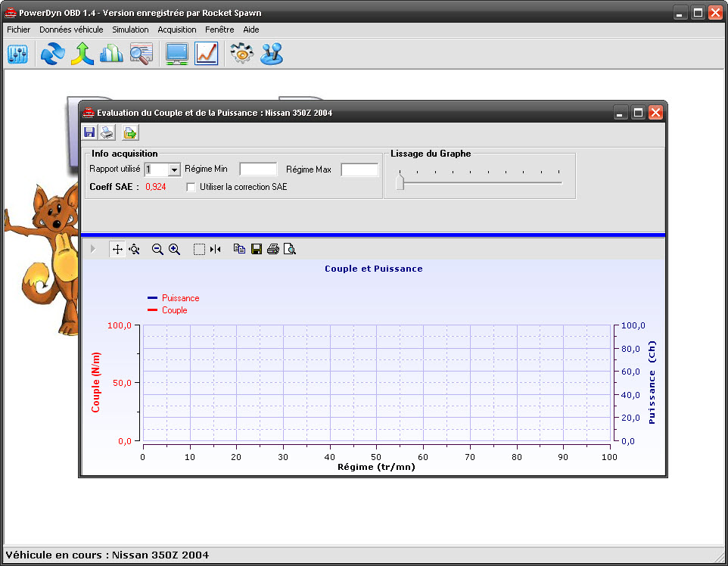Open the 'Données véhicule' menu
728x566 pixels.
(71, 30)
